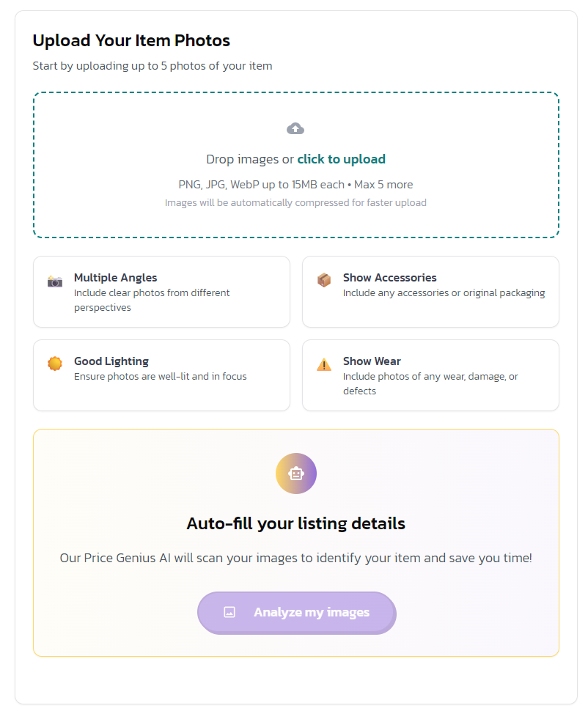Click the warning triangle icon for Show Wear

[323, 364]
